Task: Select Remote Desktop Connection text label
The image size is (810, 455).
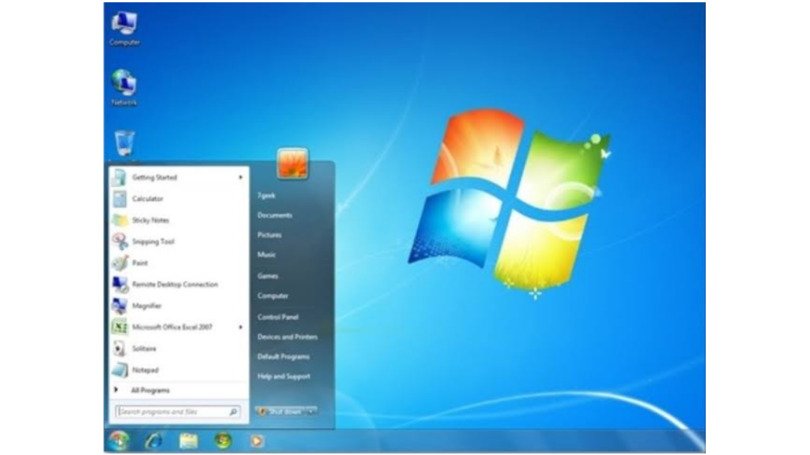Action: point(175,285)
